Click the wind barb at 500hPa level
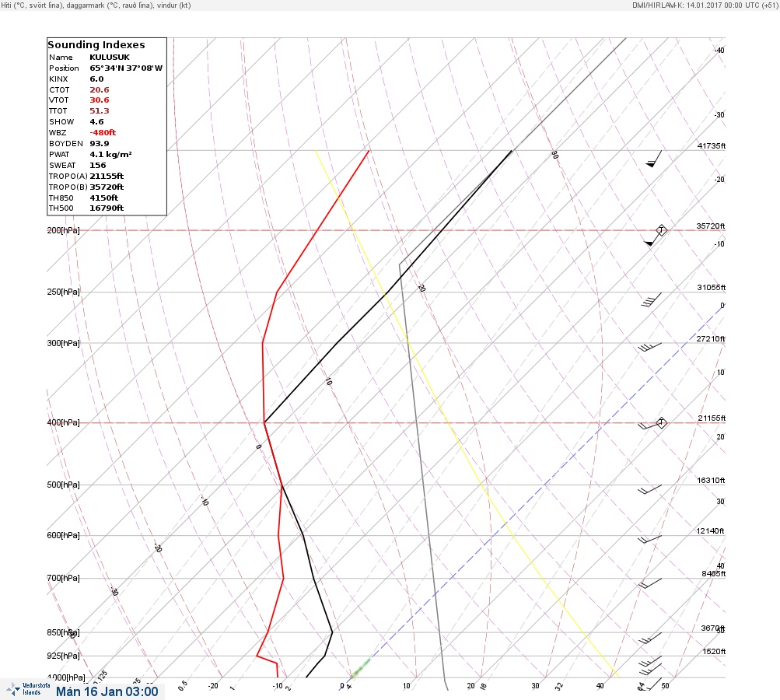The width and height of the screenshot is (780, 700). [x=649, y=489]
